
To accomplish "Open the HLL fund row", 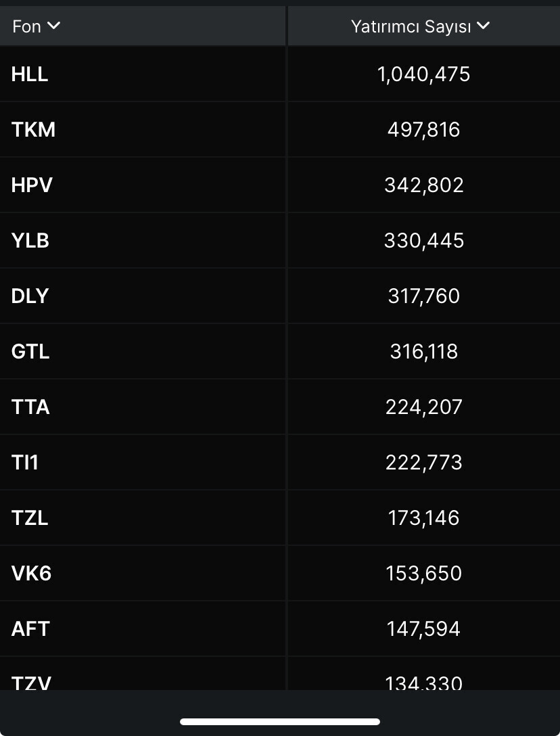I will pyautogui.click(x=30, y=74).
